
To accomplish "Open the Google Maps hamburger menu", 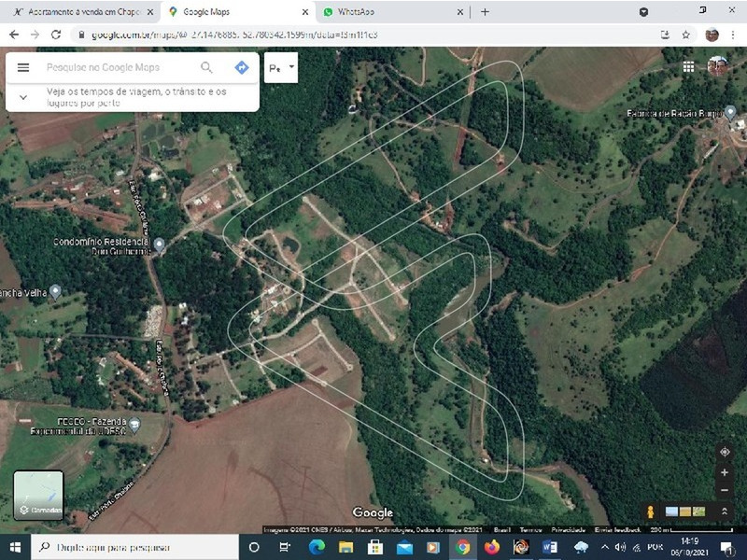I will pos(22,66).
